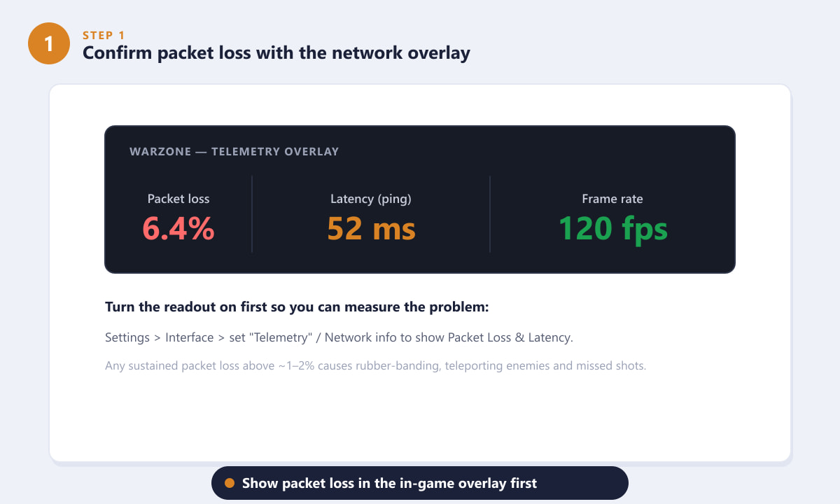Select the 6.4% packet loss value
Viewport: 840px width, 504px height.
coord(178,228)
